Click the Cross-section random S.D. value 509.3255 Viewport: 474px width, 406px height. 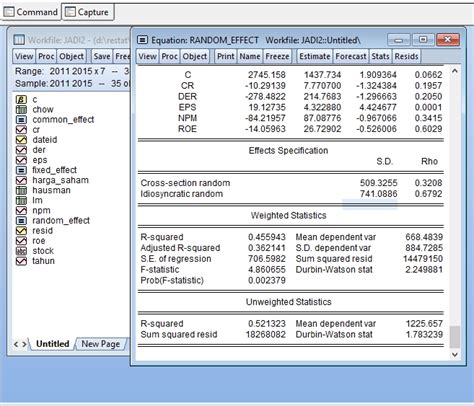(x=379, y=183)
